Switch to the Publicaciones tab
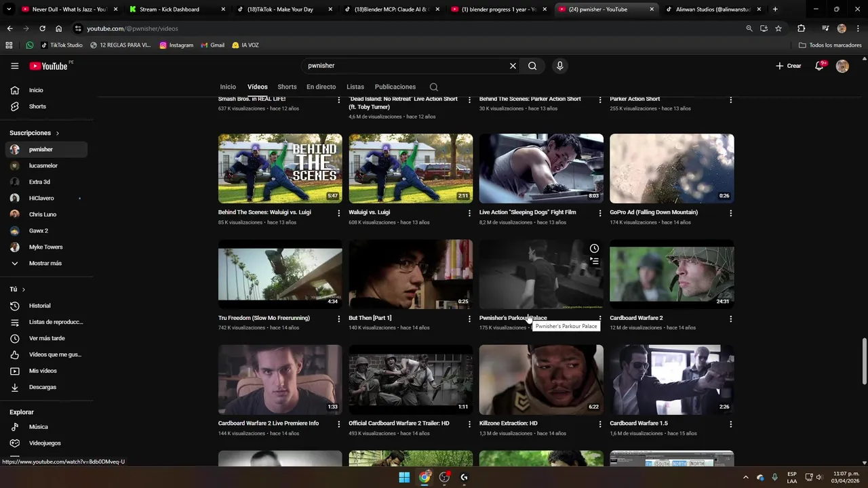The image size is (868, 488). tap(395, 87)
